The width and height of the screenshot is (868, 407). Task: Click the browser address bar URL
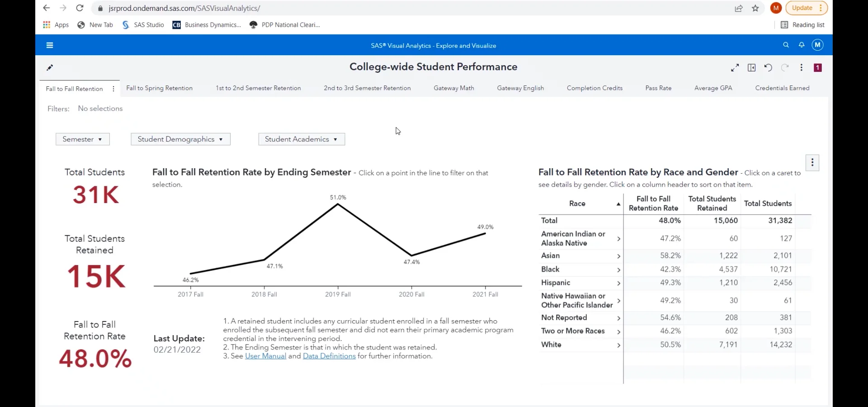point(184,8)
